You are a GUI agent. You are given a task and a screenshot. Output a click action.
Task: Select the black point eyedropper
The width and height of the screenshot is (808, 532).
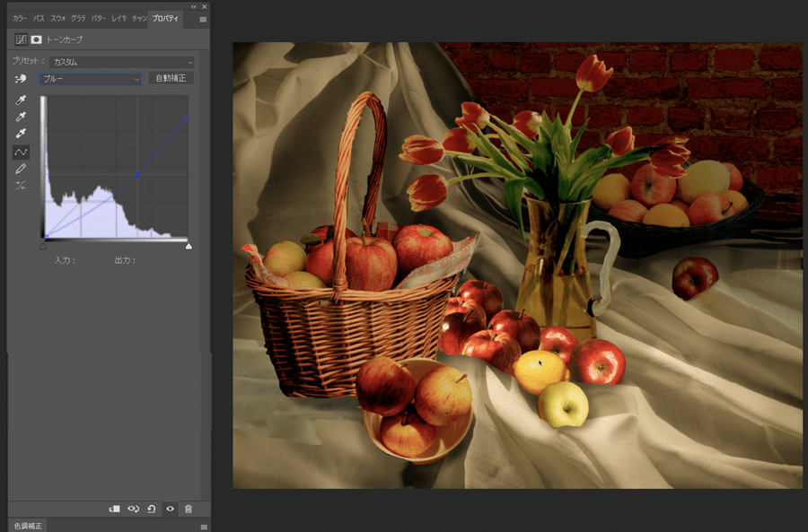(x=21, y=100)
